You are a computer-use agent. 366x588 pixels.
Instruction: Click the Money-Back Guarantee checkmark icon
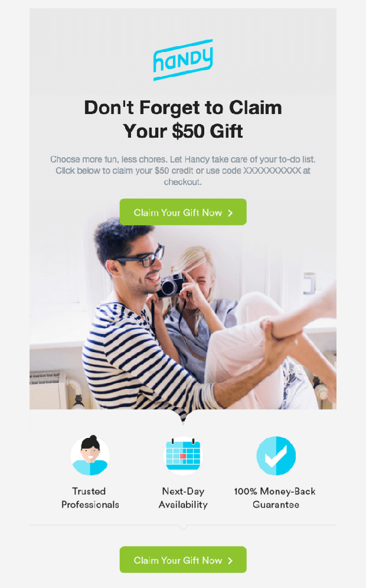[x=276, y=456]
